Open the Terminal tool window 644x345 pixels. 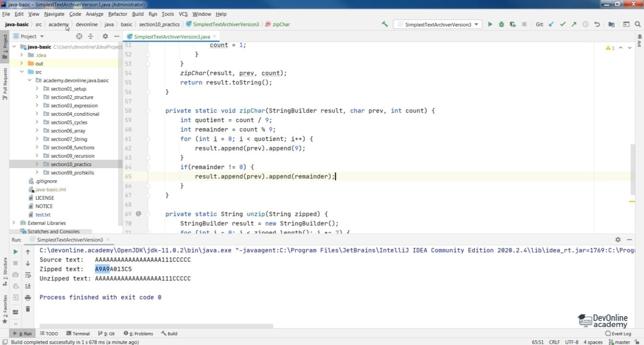point(78,333)
